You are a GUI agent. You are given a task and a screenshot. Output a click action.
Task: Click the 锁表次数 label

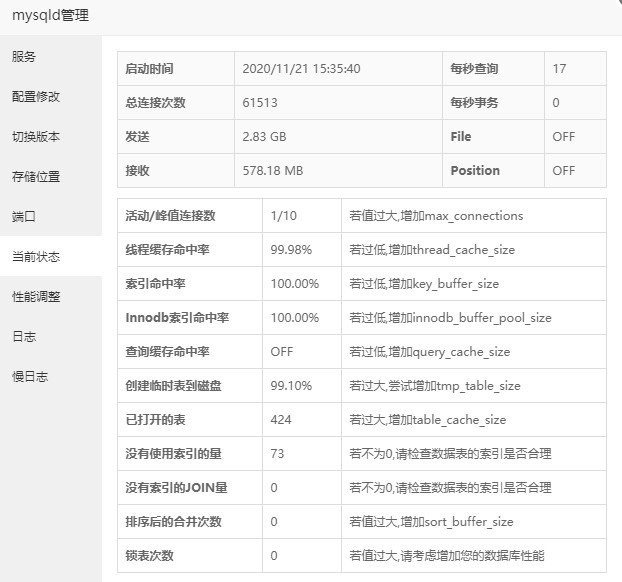149,556
